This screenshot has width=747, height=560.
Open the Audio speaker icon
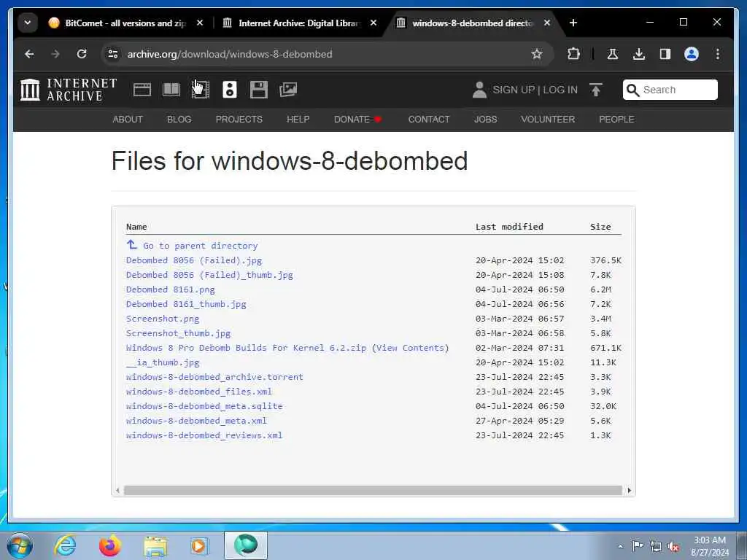click(x=230, y=90)
